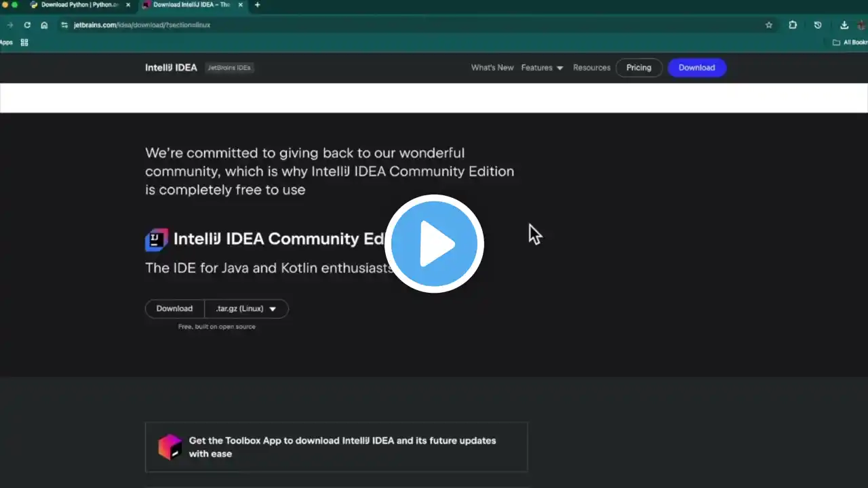Click the blue Download button in header
Image resolution: width=868 pixels, height=488 pixels.
click(x=697, y=68)
